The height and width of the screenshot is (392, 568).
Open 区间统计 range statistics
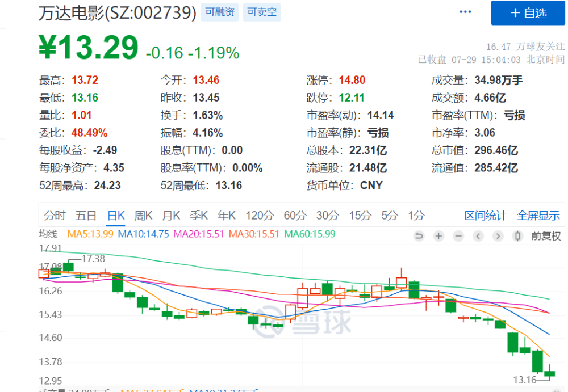pyautogui.click(x=486, y=216)
